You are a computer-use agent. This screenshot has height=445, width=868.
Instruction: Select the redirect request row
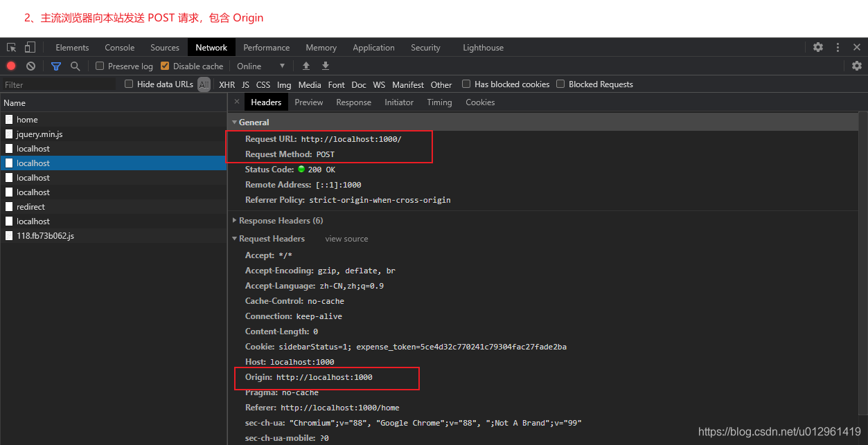click(113, 206)
